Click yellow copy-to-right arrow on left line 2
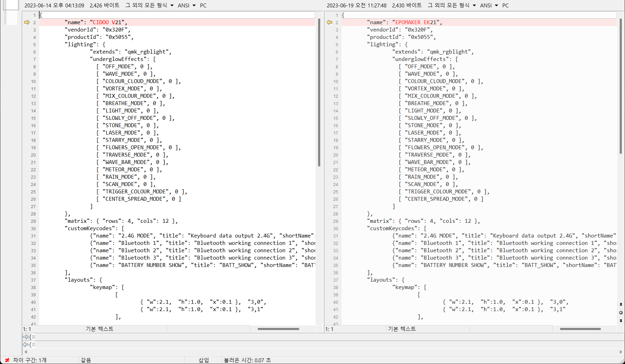Screen dimensions: 625x364 [27, 22]
